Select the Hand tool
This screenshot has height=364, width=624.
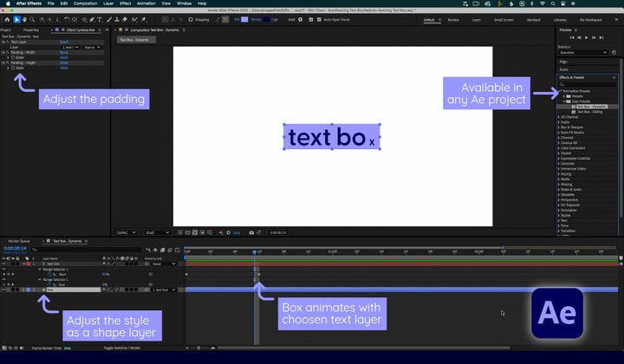click(24, 19)
